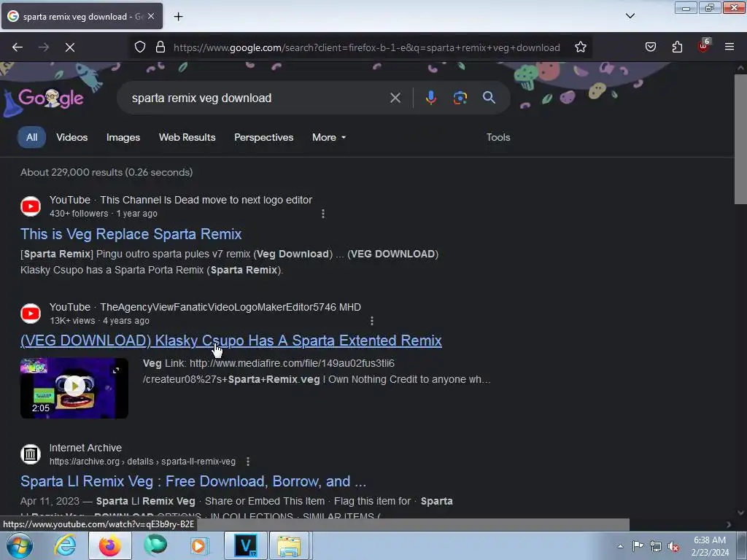747x560 pixels.
Task: Open options for the Klasky Csupo result
Action: click(x=371, y=321)
